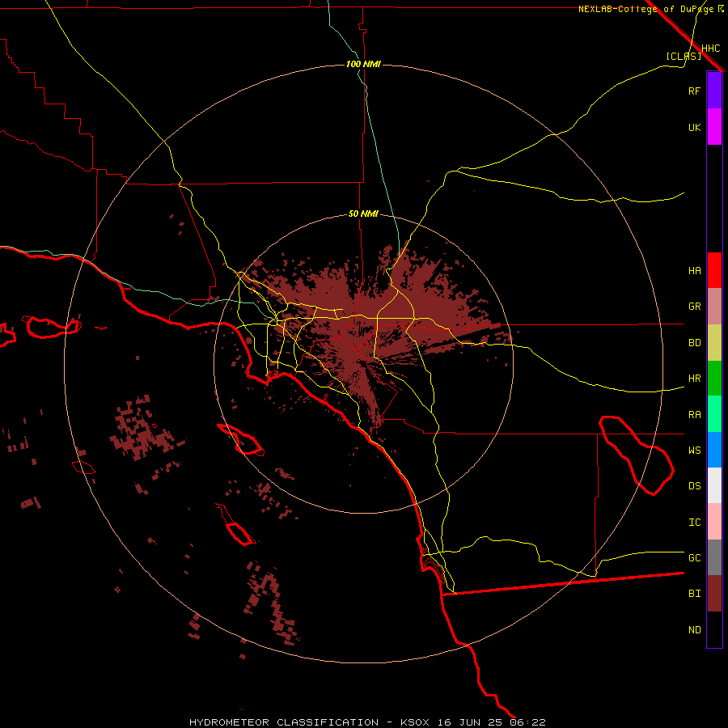
Task: Click the 'BD' legend label
Action: click(x=694, y=343)
